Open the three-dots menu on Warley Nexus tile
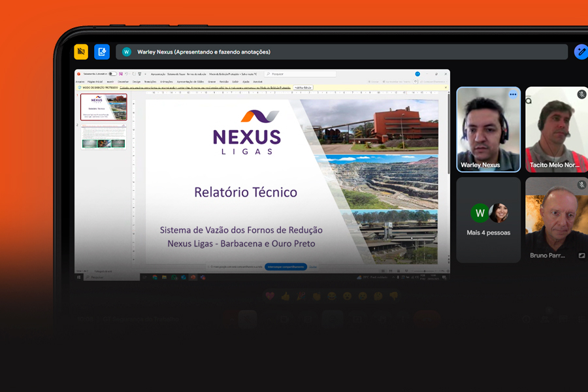 pos(513,95)
